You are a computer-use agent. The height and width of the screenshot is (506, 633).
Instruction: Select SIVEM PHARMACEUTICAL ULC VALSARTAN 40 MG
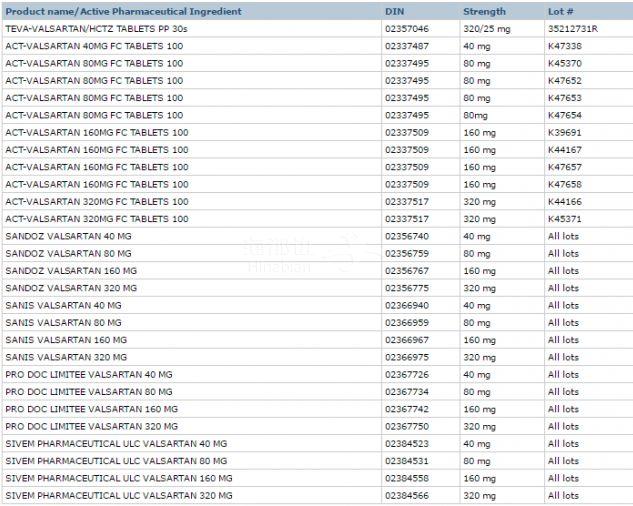tap(116, 444)
